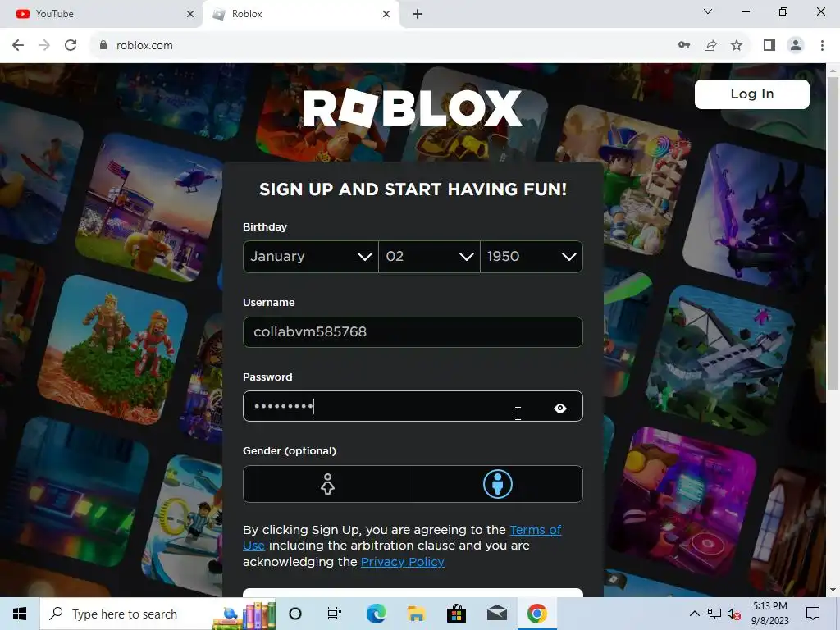Open Task View on the taskbar
The width and height of the screenshot is (840, 630).
pos(335,614)
